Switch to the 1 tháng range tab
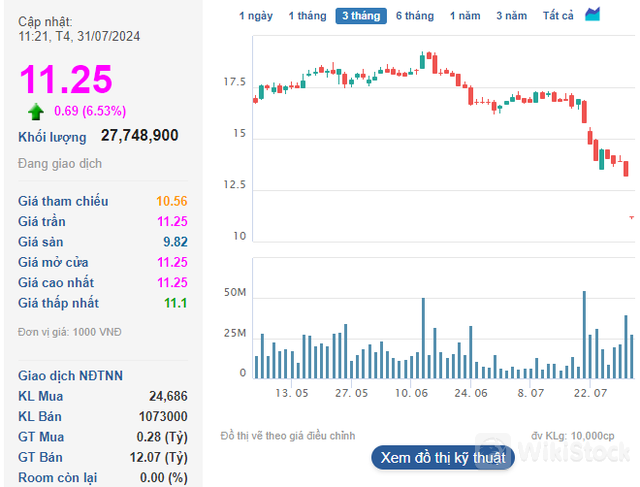This screenshot has height=487, width=640. tap(307, 16)
